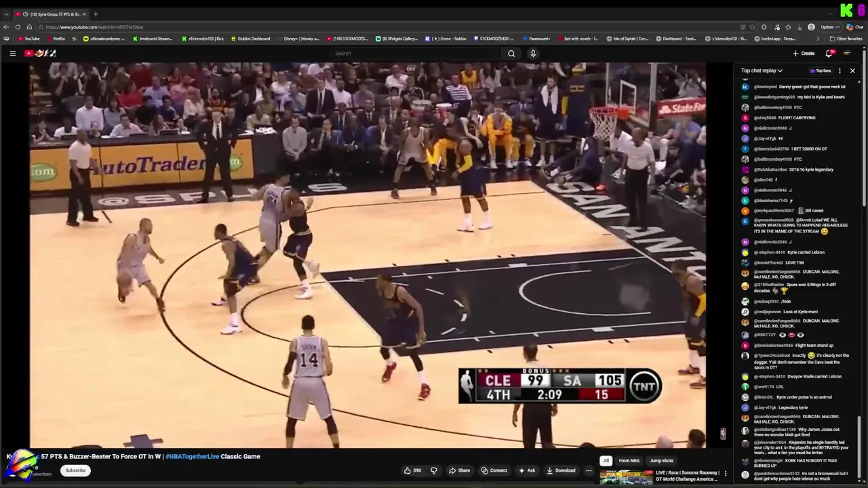Open the Sonoma Raceway live video thumbnail

click(626, 477)
